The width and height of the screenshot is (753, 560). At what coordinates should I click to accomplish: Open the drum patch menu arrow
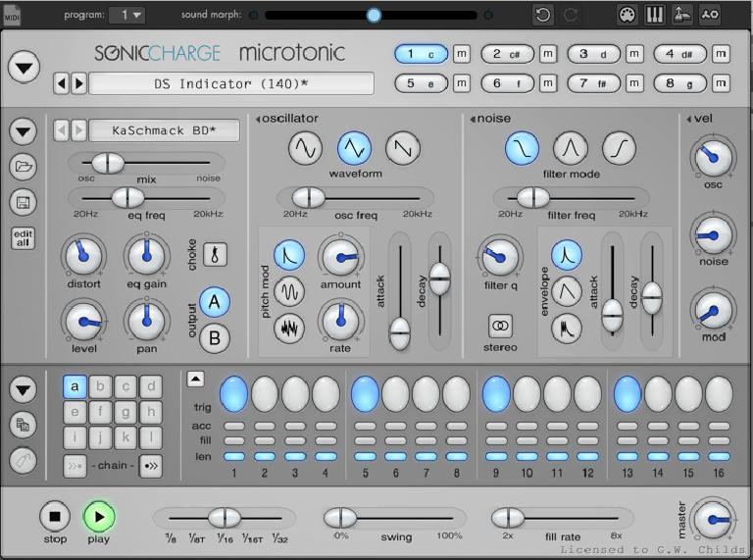coord(24,131)
